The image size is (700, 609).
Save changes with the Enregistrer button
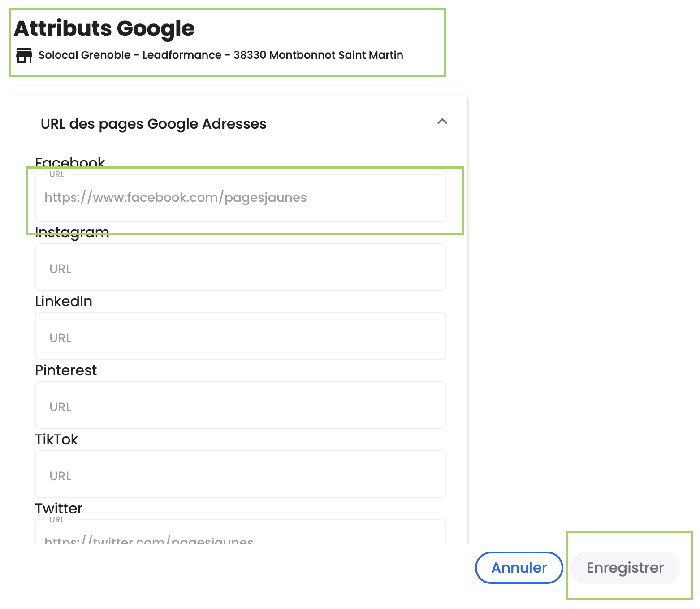click(625, 568)
